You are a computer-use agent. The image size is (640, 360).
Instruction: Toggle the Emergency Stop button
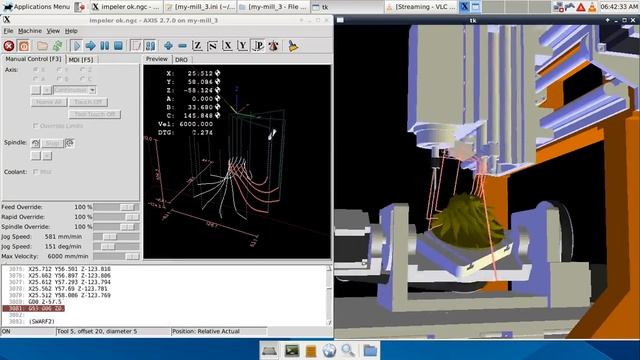pyautogui.click(x=9, y=46)
